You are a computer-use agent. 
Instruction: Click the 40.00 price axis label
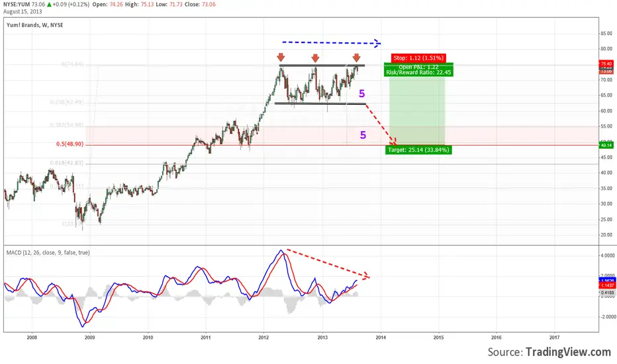[x=606, y=173]
